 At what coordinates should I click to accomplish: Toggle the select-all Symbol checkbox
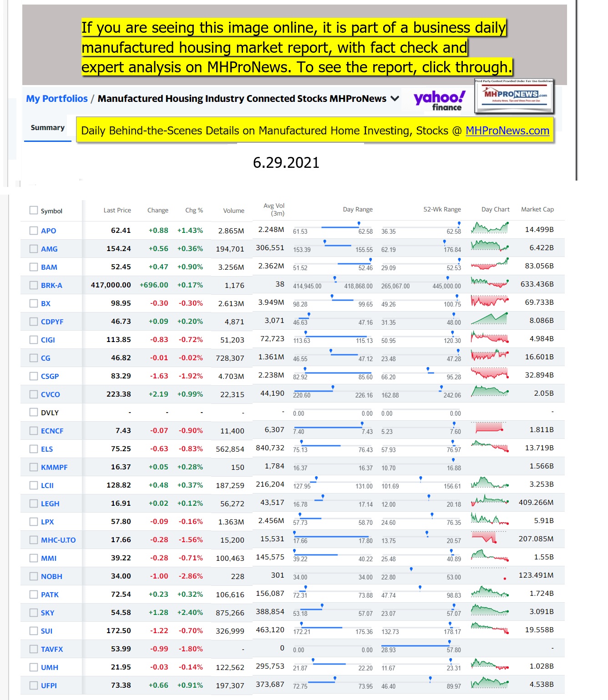click(34, 210)
